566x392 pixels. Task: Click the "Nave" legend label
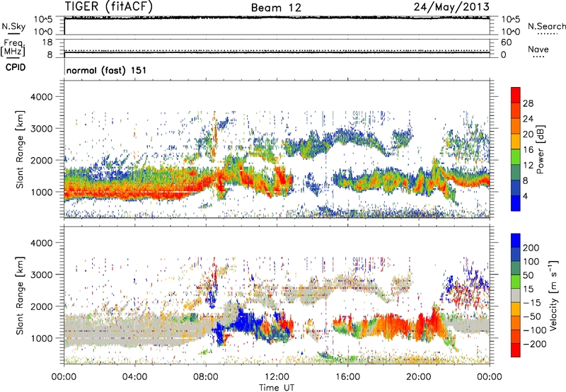(538, 49)
